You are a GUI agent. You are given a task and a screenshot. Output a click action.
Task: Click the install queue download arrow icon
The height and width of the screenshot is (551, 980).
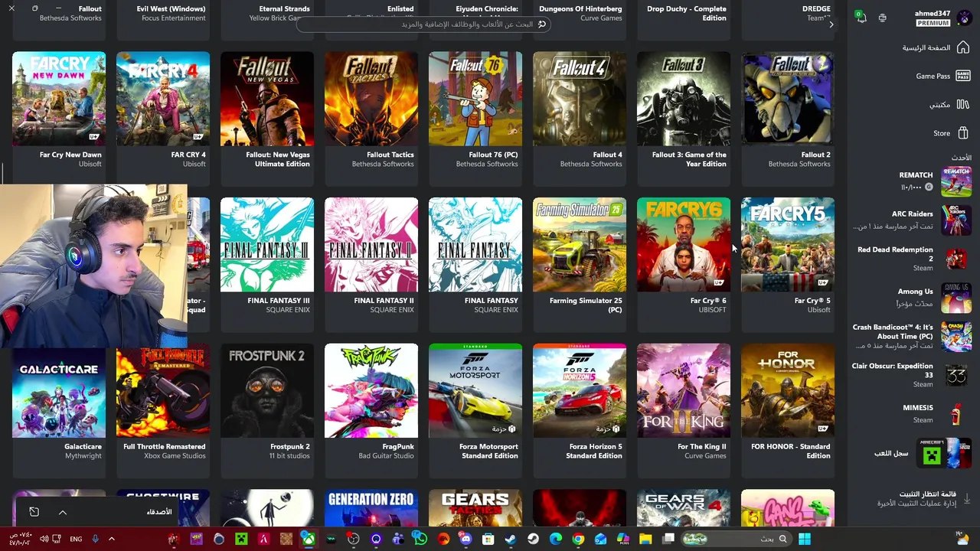(x=966, y=498)
